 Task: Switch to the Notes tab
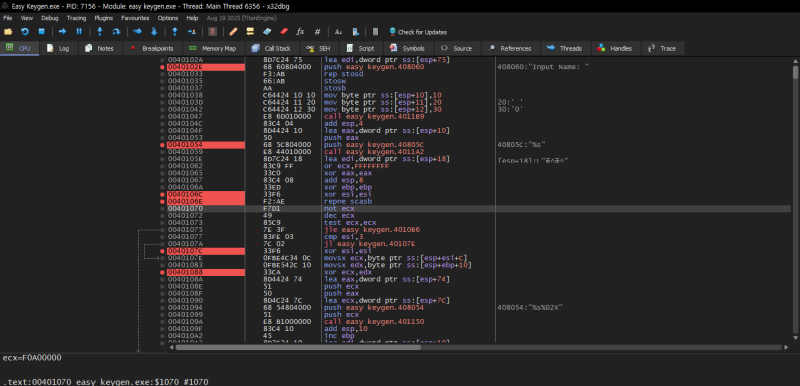click(x=101, y=48)
